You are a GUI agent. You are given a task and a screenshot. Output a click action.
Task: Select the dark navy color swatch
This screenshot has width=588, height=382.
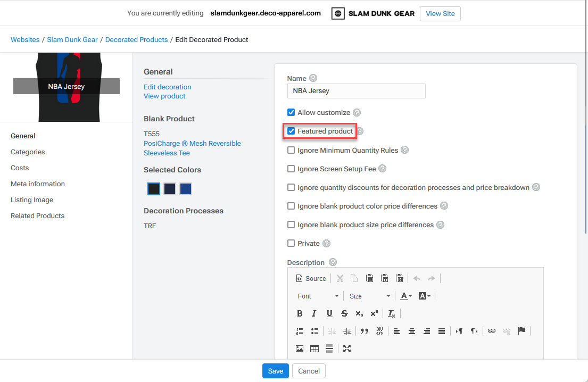tap(170, 189)
